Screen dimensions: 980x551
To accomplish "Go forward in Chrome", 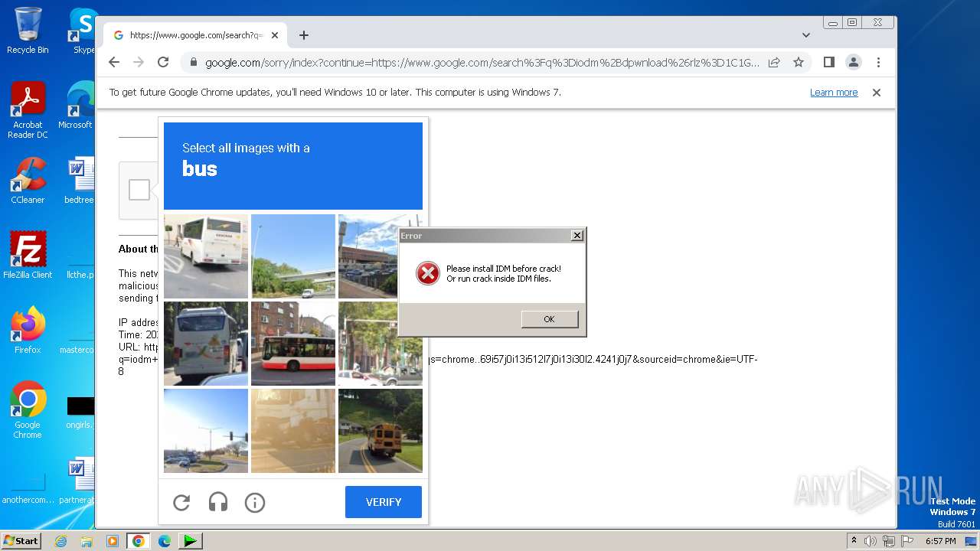I will [x=139, y=62].
